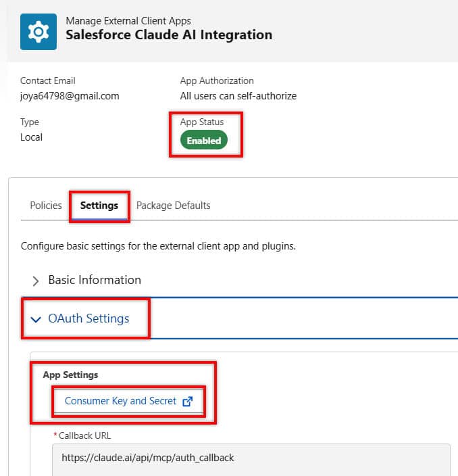
Task: Click the App Status label
Action: pyautogui.click(x=202, y=122)
